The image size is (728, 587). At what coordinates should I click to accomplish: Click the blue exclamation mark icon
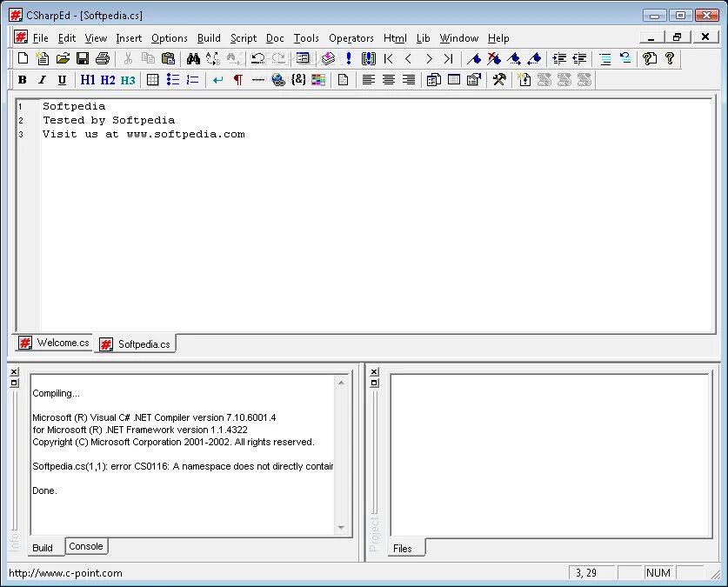point(348,58)
